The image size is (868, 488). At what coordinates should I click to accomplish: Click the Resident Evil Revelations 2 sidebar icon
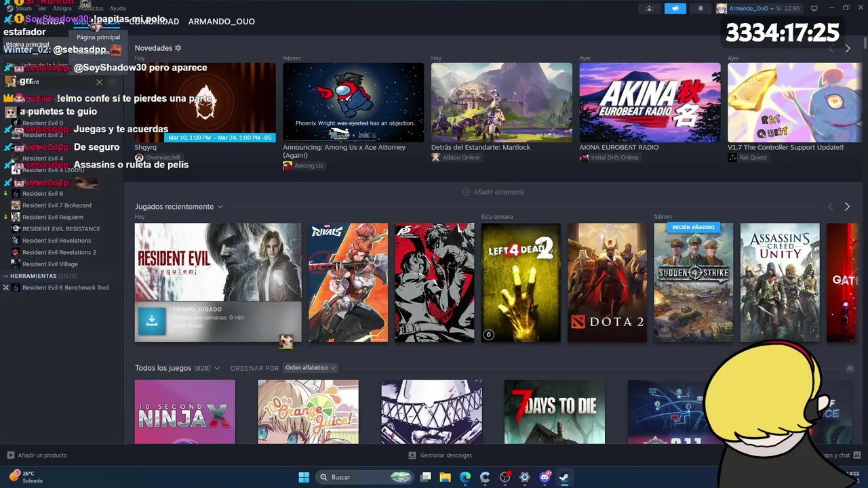[x=16, y=252]
